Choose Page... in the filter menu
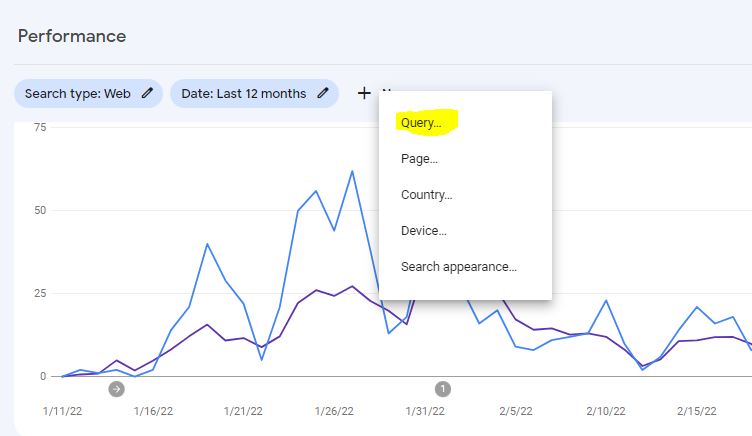 419,159
